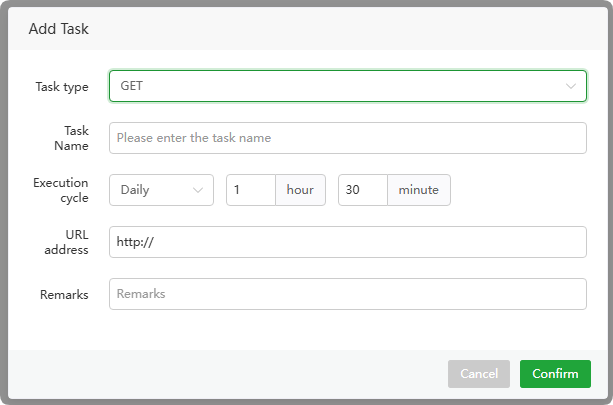The height and width of the screenshot is (405, 613).
Task: Click the 'Execution cycle' field label
Action: tap(62, 190)
